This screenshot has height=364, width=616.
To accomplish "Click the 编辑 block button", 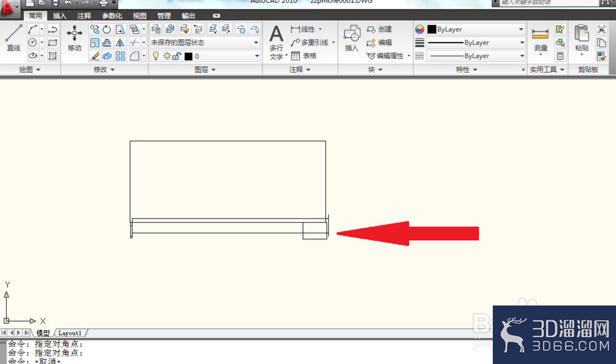I will pyautogui.click(x=379, y=42).
